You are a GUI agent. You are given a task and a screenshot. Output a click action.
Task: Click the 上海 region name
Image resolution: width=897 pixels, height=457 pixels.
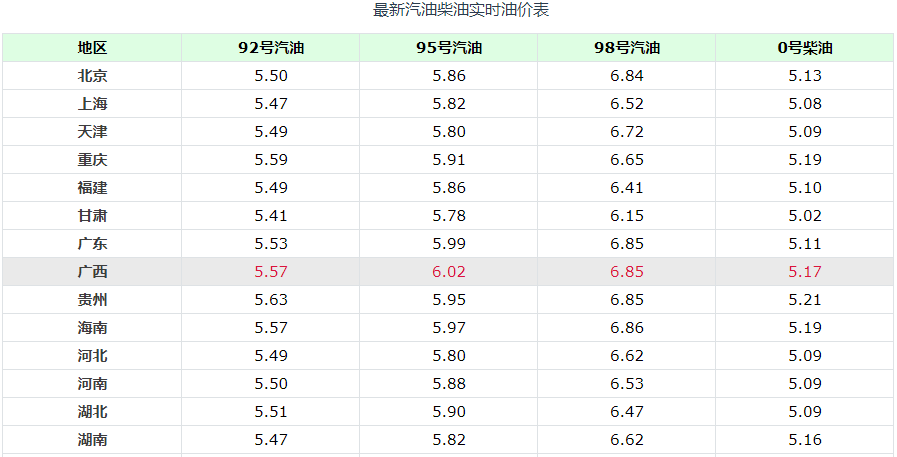(x=92, y=104)
